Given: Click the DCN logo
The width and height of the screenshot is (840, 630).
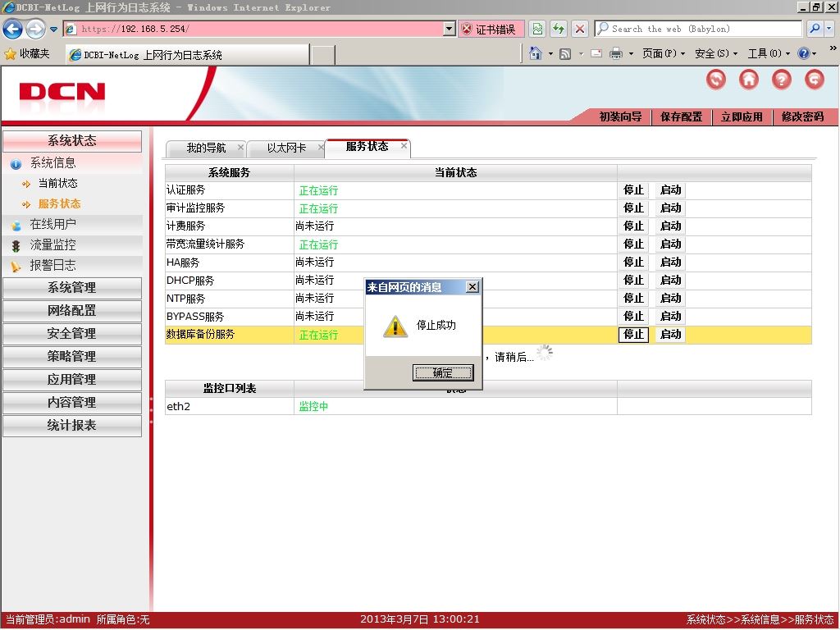Looking at the screenshot, I should (x=62, y=92).
